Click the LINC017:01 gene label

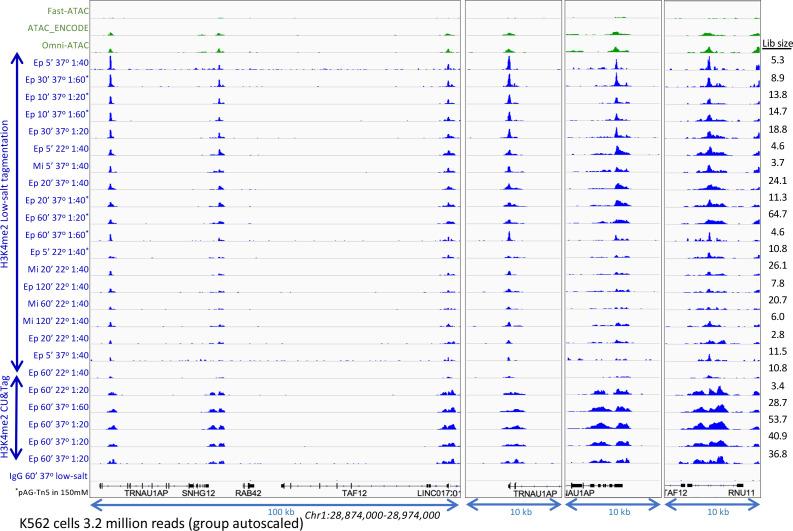[x=438, y=493]
